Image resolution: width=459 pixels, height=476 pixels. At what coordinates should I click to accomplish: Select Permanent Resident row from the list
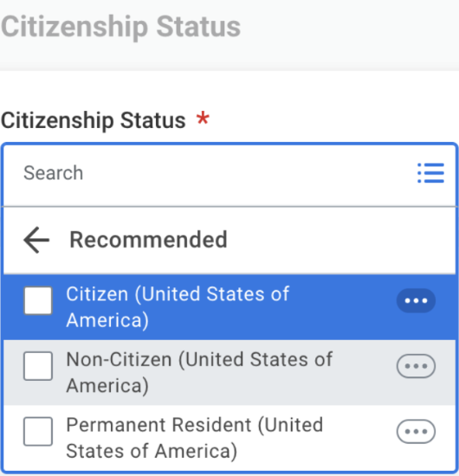229,438
